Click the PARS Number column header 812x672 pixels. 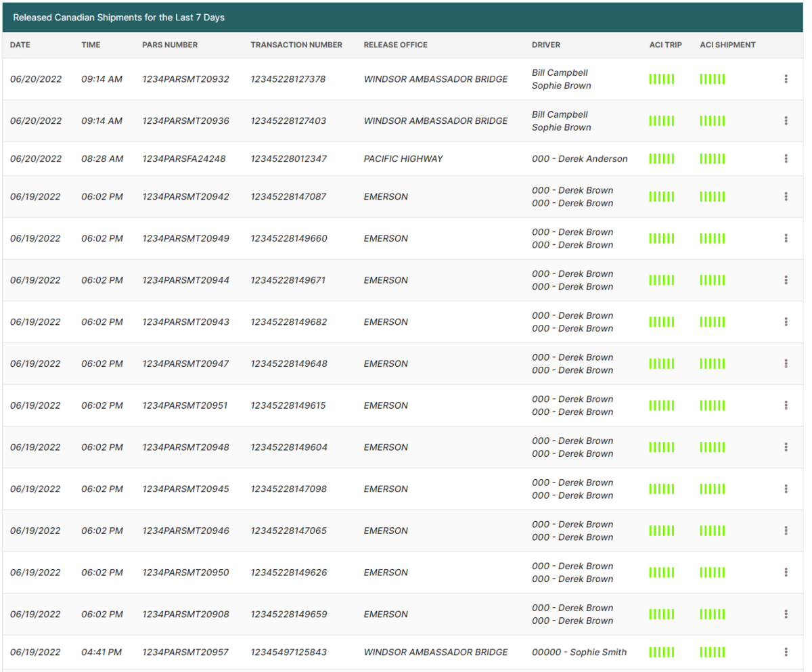[170, 45]
